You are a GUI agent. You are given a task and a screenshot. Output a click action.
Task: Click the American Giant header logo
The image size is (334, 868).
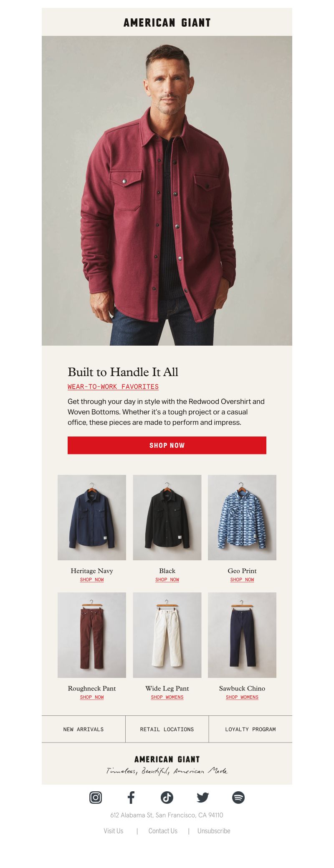point(167,23)
